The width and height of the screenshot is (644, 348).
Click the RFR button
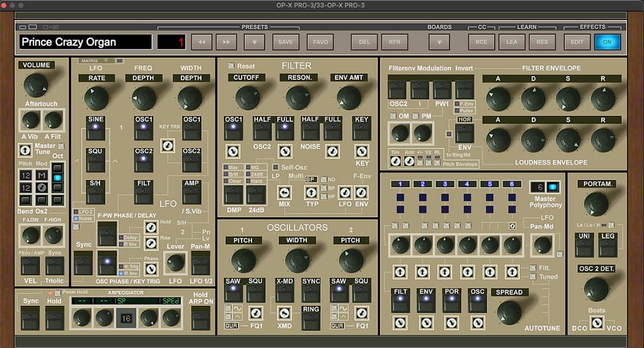point(394,42)
